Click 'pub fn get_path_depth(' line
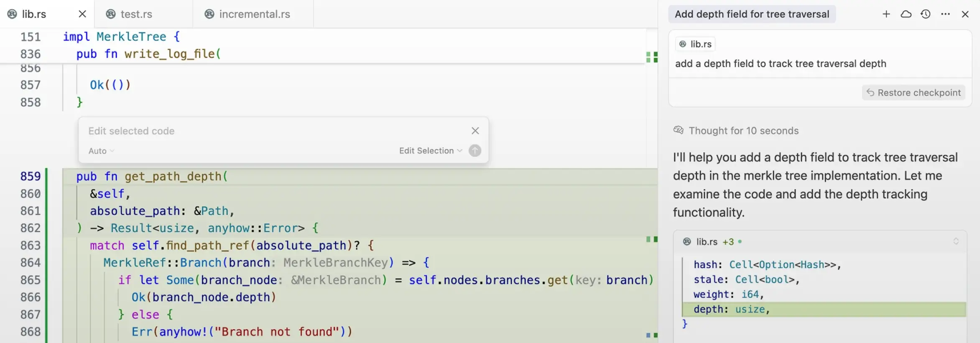The height and width of the screenshot is (343, 980). 152,177
